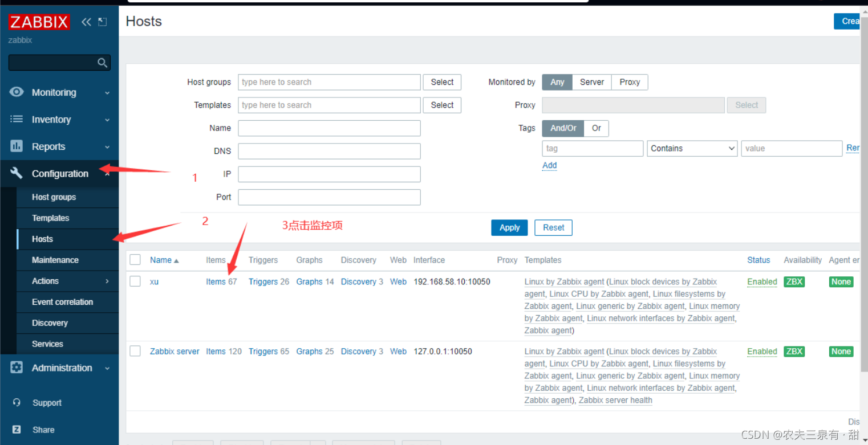Click Select button for Templates
868x445 pixels.
click(x=442, y=105)
